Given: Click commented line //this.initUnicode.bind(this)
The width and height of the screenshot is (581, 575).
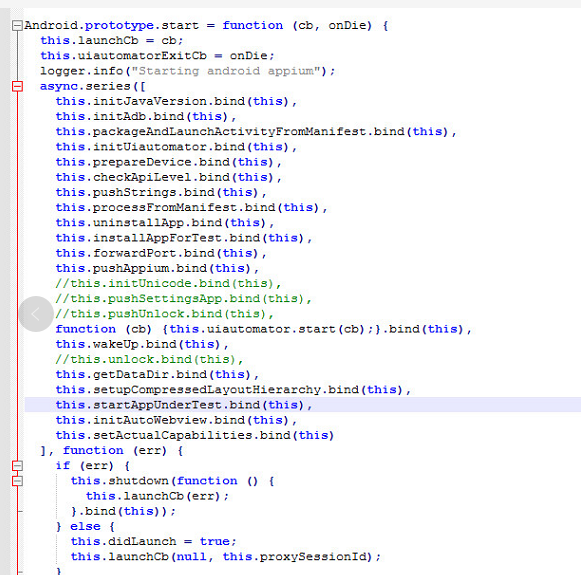Looking at the screenshot, I should (x=169, y=284).
